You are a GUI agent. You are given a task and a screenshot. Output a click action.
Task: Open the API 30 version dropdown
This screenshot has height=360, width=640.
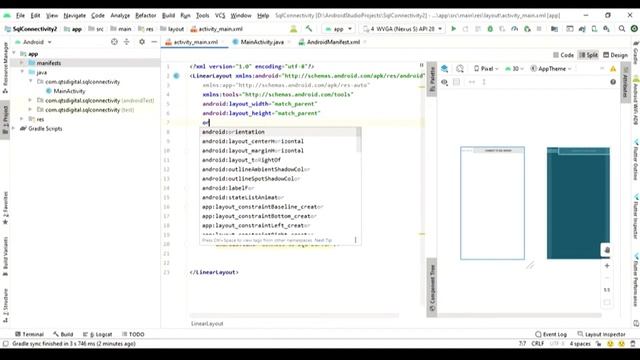click(514, 69)
